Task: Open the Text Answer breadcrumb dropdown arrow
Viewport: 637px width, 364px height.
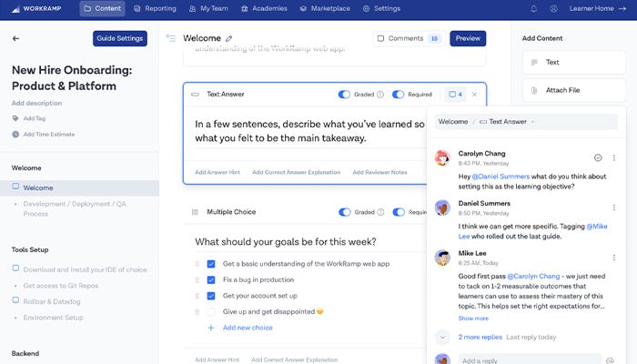Action: 532,122
